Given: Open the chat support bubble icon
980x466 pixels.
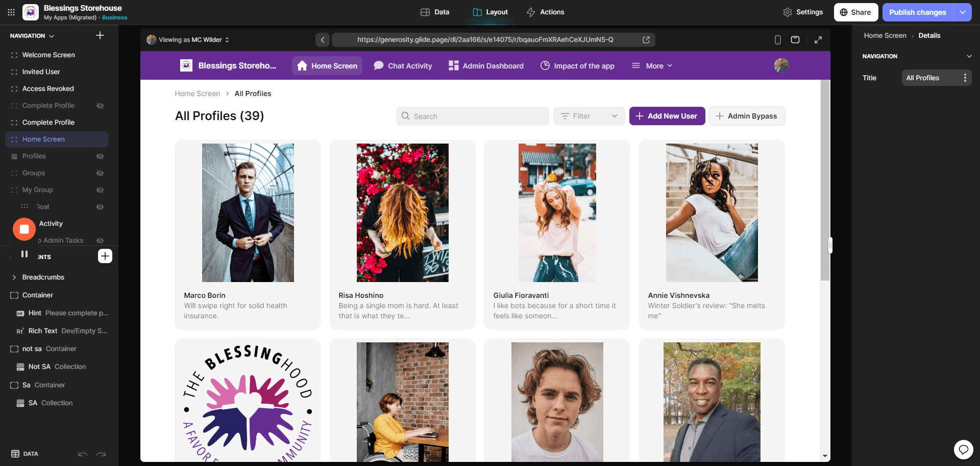Looking at the screenshot, I should pos(964,450).
